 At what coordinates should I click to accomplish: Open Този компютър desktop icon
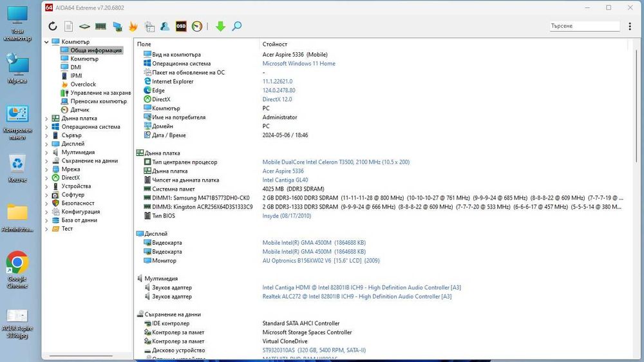[x=17, y=23]
